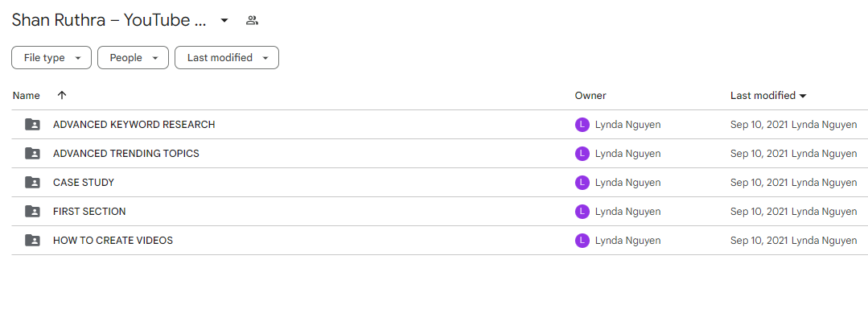Viewport: 868px width, 330px height.
Task: Select the ADVANCED KEYWORD RESEARCH folder name
Action: click(134, 125)
